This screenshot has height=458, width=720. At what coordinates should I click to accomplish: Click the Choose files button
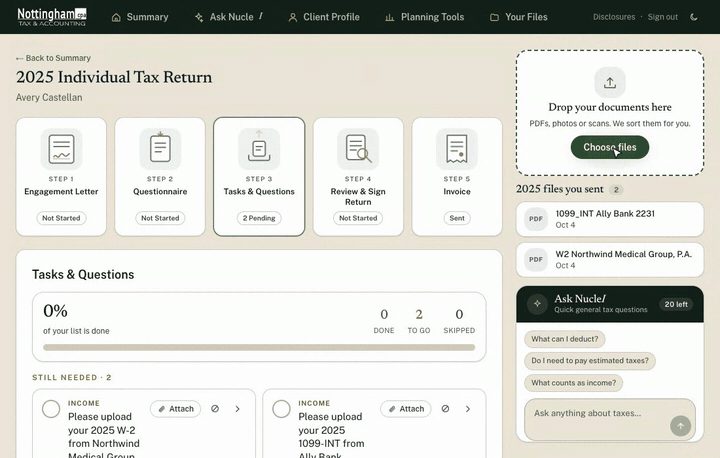[x=610, y=147]
